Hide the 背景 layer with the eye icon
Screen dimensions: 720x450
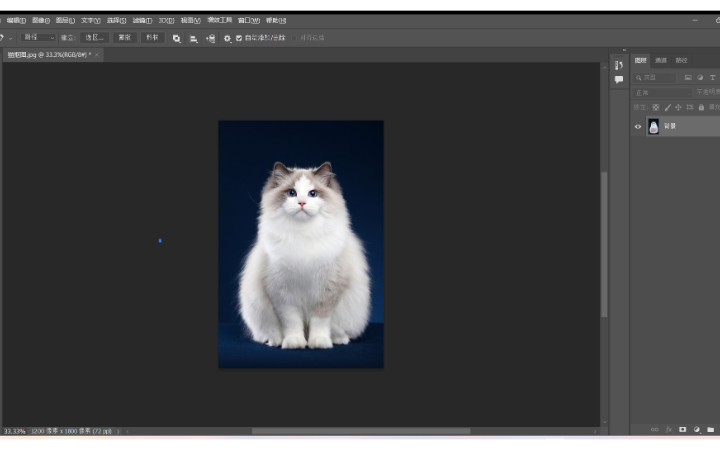638,126
